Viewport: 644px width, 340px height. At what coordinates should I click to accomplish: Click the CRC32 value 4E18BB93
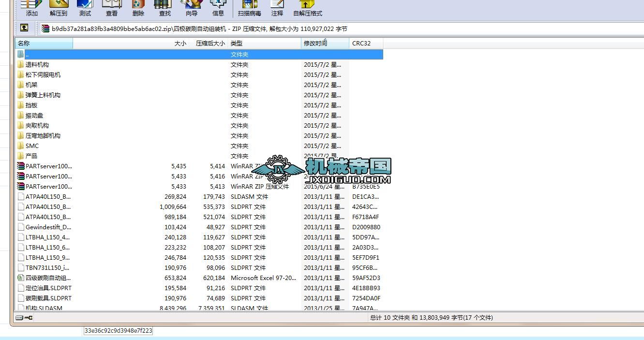click(366, 288)
